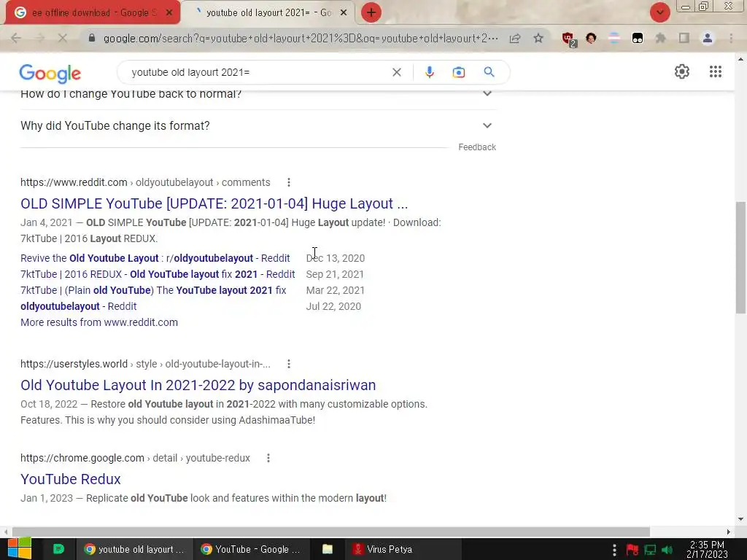Click the vertical scrollbar thumb
747x560 pixels.
point(740,257)
